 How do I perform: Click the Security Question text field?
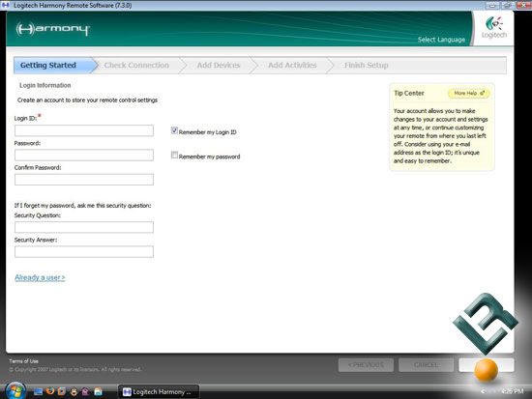[84, 227]
